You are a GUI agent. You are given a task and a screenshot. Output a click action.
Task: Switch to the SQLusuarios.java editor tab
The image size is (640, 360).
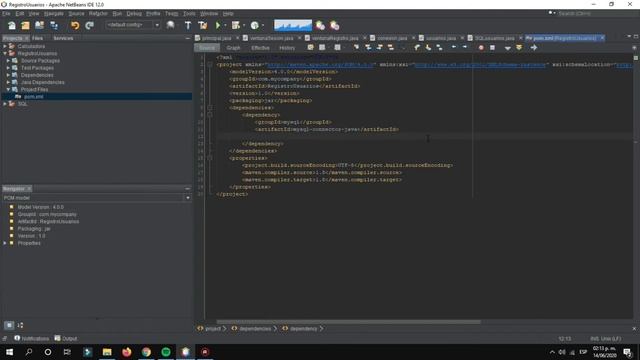click(494, 38)
